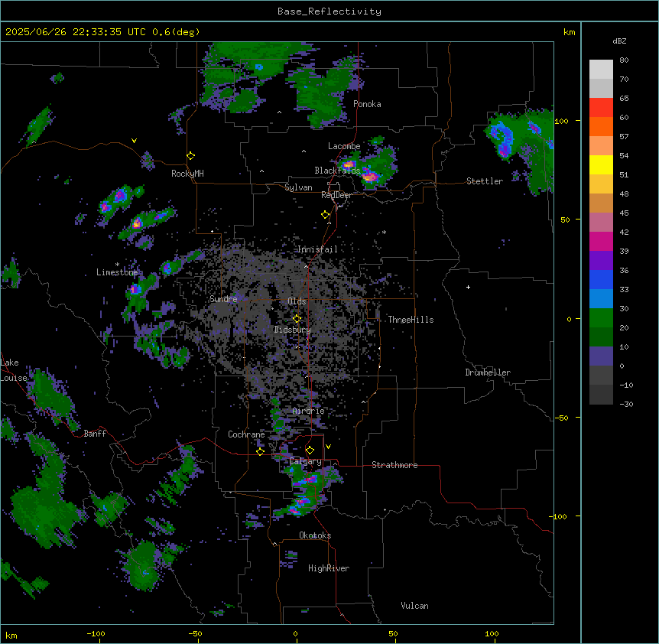Click the Strathmore label
Image resolution: width=659 pixels, height=644 pixels.
tap(394, 465)
